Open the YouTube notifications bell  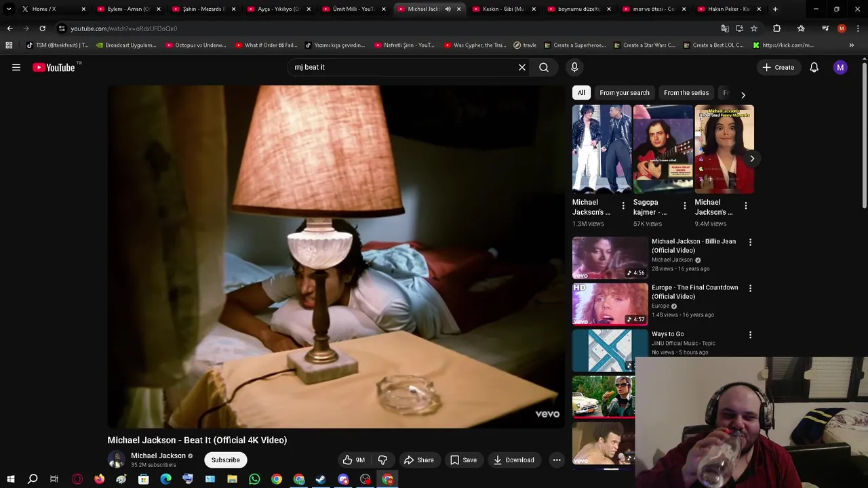pos(814,67)
